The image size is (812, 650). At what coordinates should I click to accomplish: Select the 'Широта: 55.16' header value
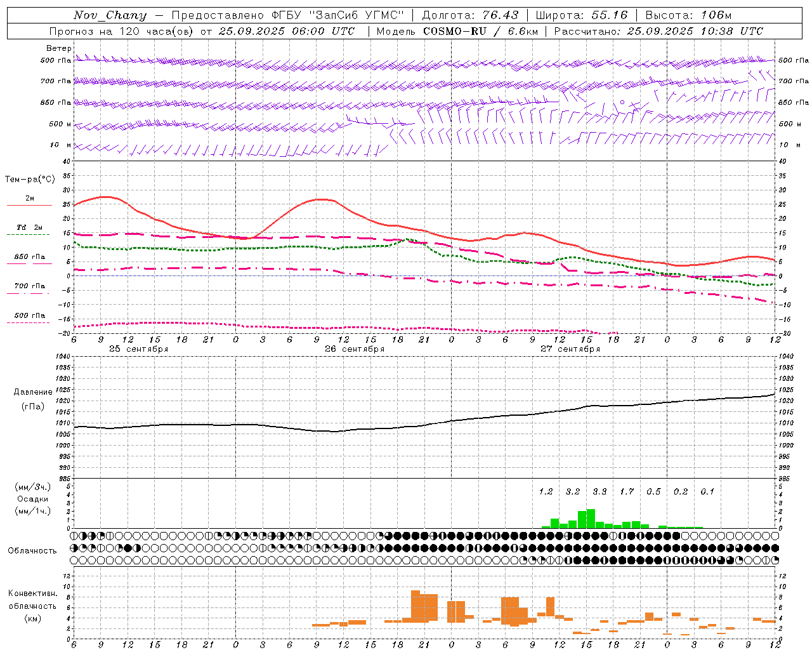582,15
